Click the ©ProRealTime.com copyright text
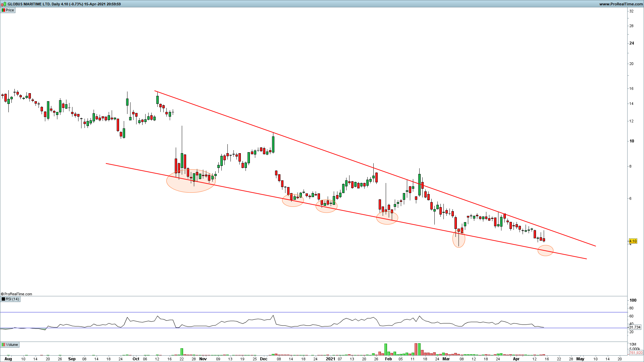The image size is (644, 362). point(17,294)
